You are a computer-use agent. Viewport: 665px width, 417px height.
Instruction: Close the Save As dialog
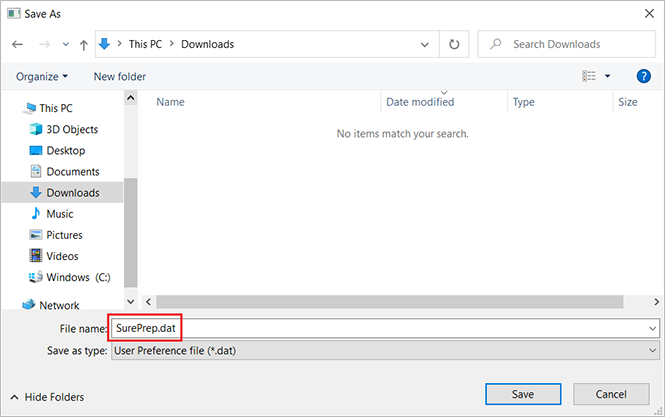point(649,14)
